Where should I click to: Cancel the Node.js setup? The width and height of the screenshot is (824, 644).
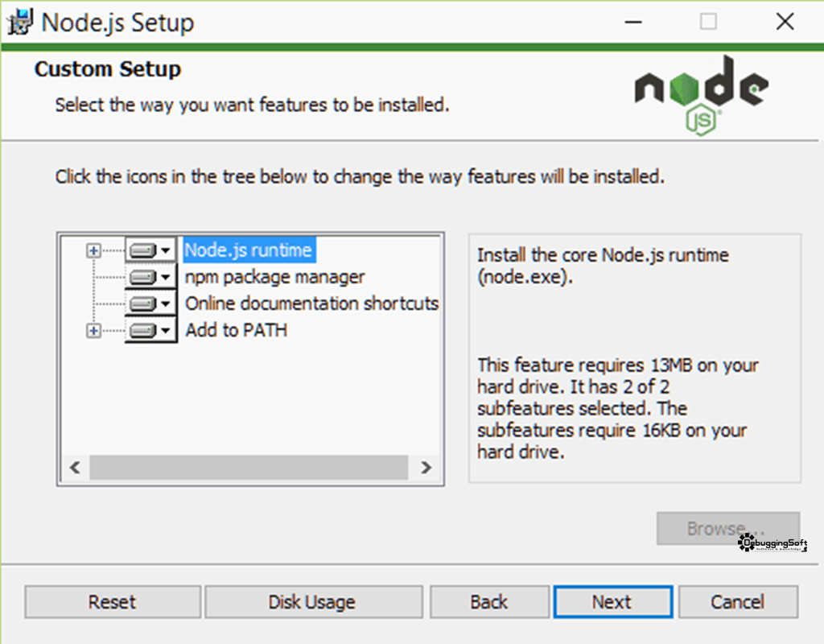pos(738,601)
